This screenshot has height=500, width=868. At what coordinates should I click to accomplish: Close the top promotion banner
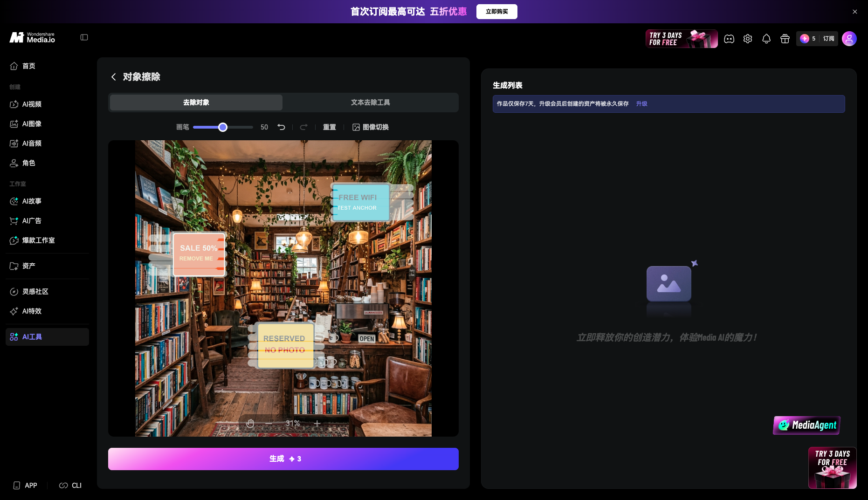(x=854, y=12)
